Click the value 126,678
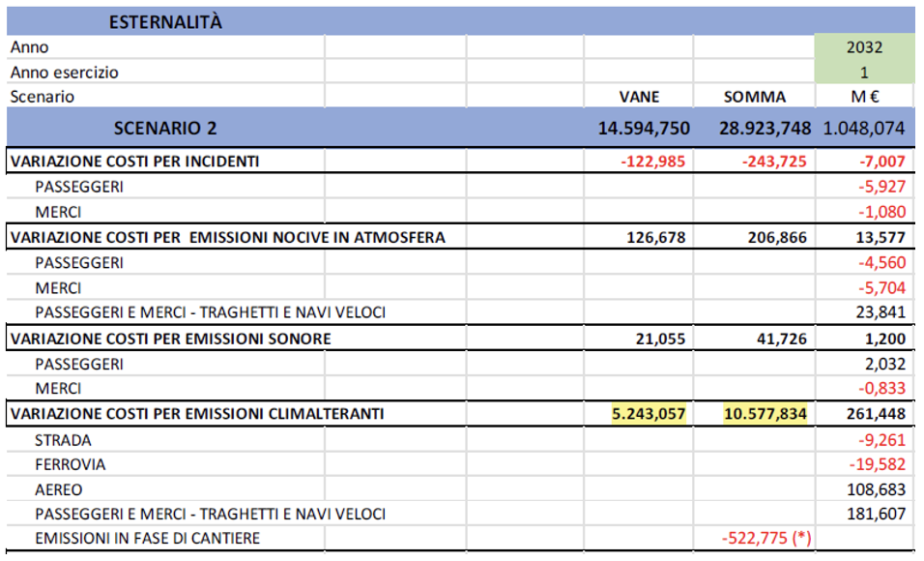Viewport: 924px width, 561px height. pos(656,237)
